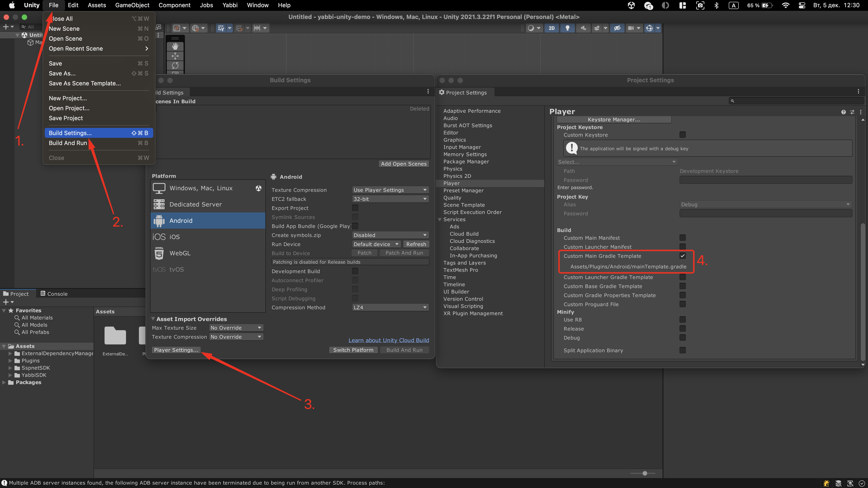Select the Hand view tool
The height and width of the screenshot is (488, 868).
(x=175, y=46)
